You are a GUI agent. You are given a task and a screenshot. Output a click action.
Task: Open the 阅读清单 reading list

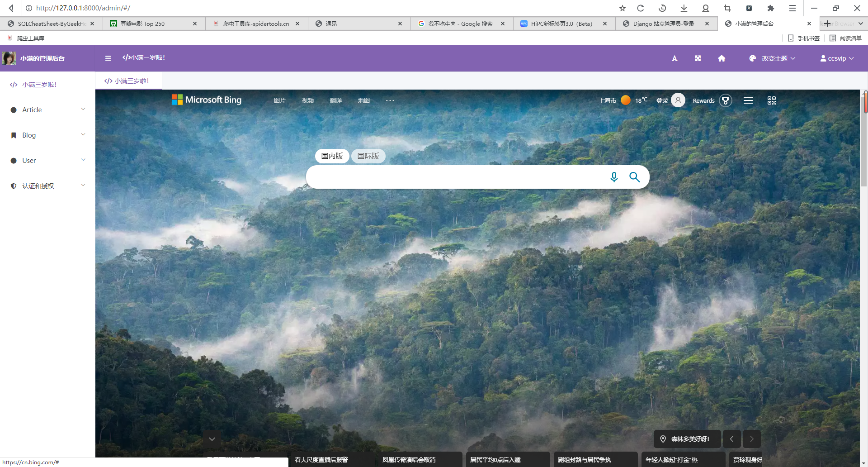coord(845,38)
